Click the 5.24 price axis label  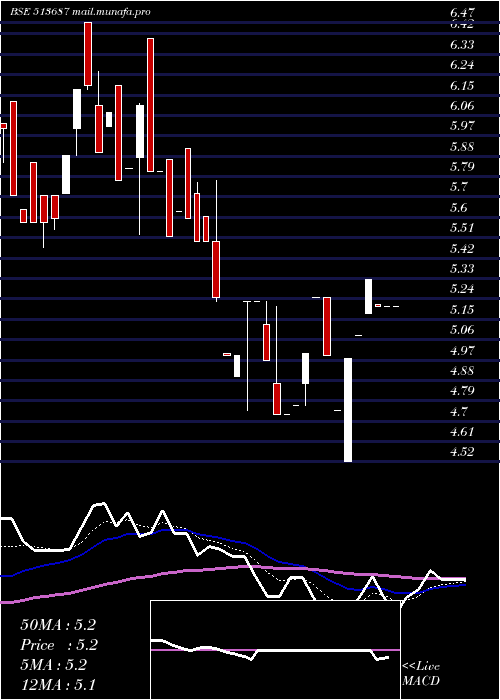[x=462, y=289]
